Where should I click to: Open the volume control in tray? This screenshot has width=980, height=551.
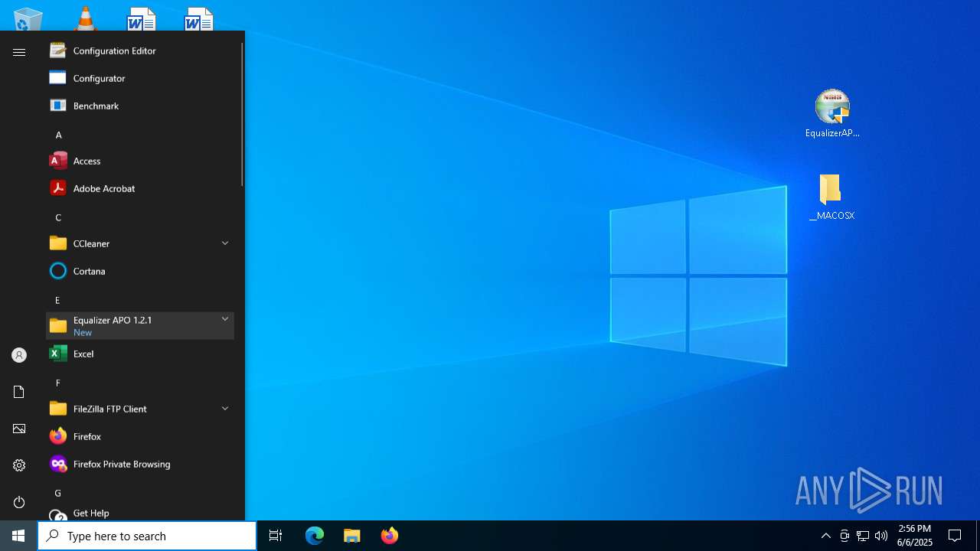(x=881, y=536)
